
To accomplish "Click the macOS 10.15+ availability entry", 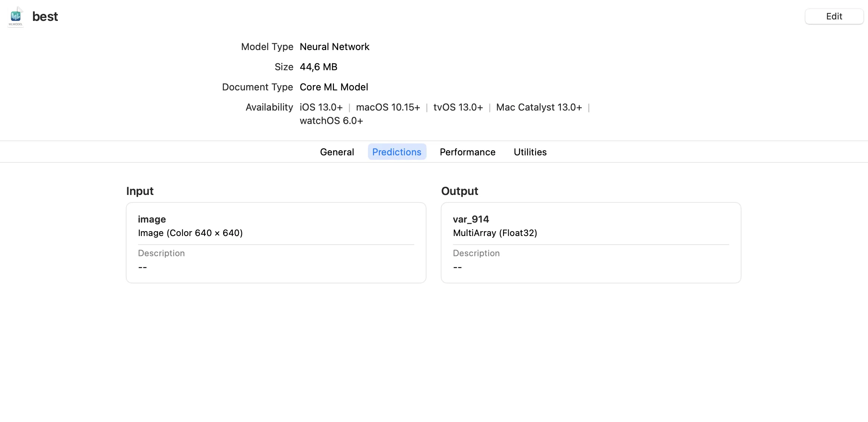I will coord(388,107).
